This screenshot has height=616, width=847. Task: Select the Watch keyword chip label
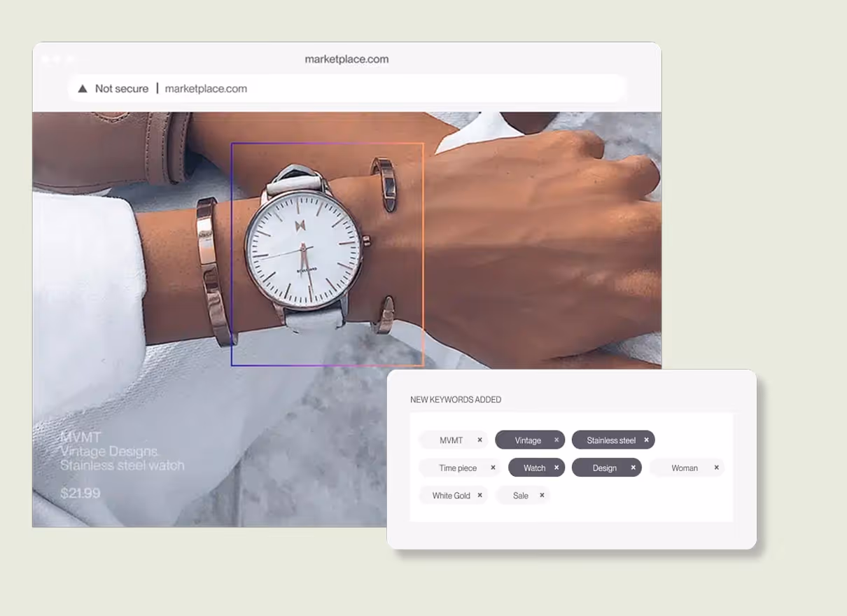[x=534, y=468]
